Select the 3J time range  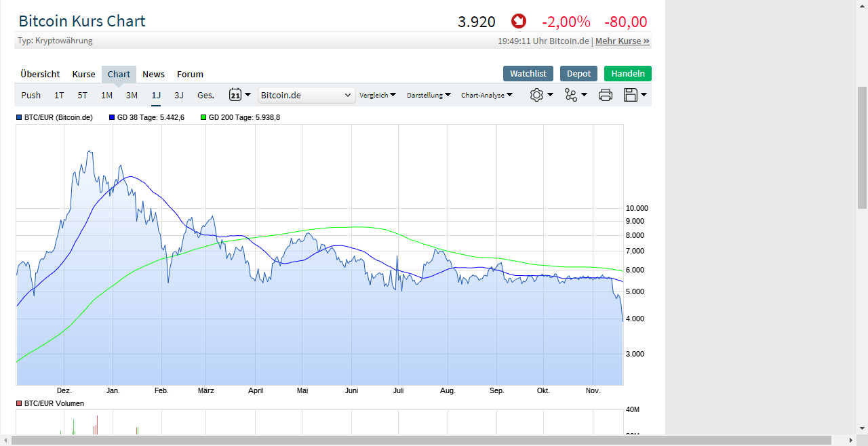point(179,95)
